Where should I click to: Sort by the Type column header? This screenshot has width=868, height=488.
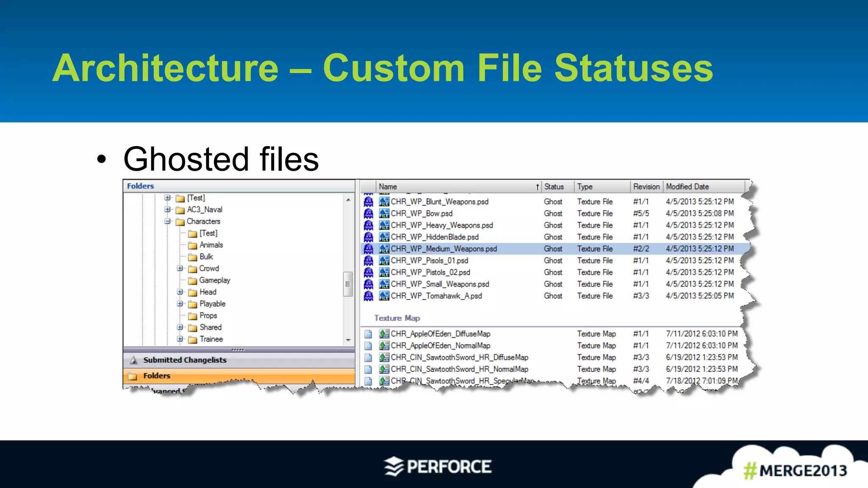pyautogui.click(x=602, y=186)
